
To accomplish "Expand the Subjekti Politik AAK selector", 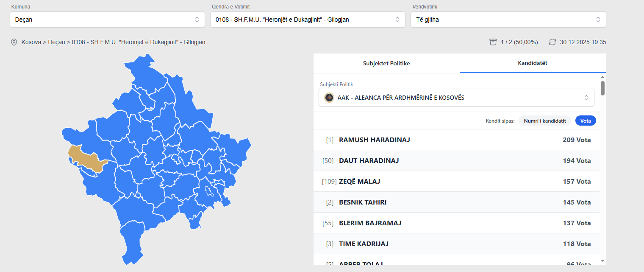I will (x=456, y=98).
